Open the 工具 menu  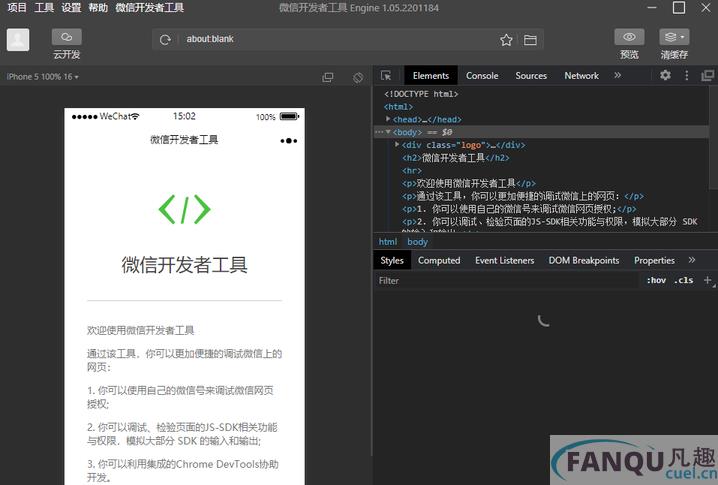coord(44,7)
